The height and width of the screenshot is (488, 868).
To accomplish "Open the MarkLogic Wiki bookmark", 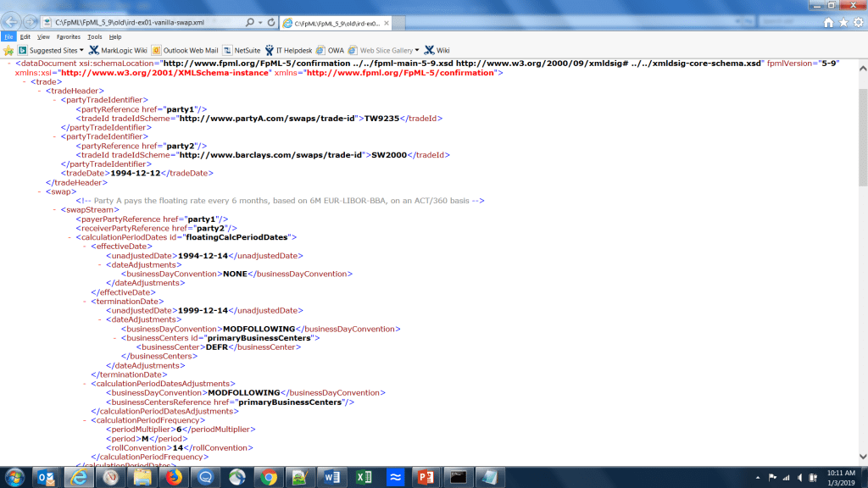I will 118,51.
